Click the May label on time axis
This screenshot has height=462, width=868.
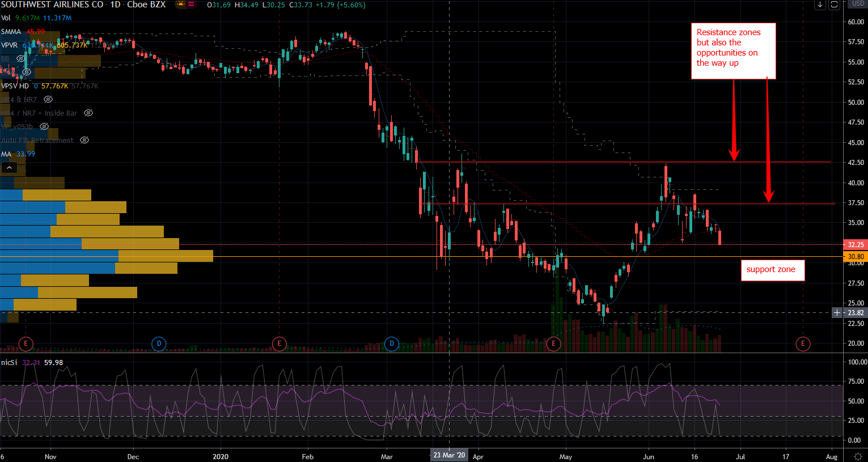tap(566, 456)
